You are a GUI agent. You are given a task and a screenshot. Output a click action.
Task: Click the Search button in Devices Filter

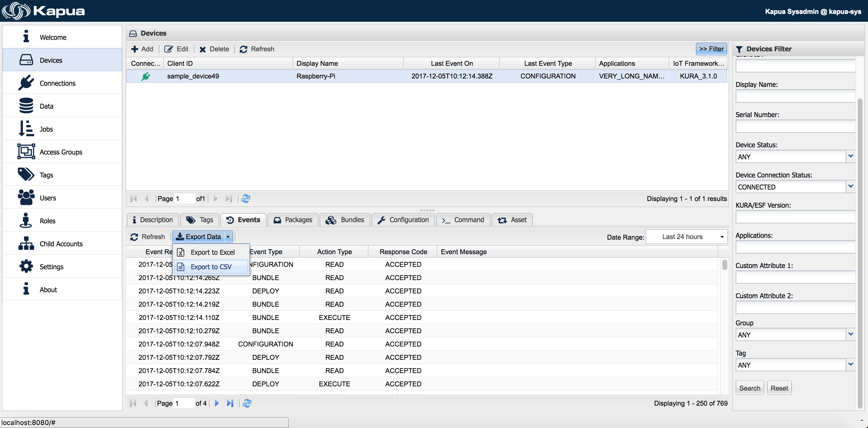(x=750, y=388)
